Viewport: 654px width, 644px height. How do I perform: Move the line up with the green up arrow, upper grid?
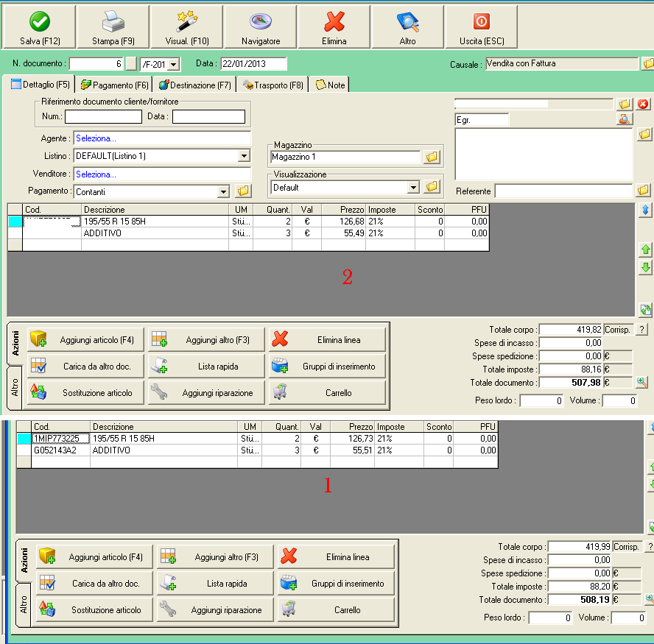pos(646,250)
